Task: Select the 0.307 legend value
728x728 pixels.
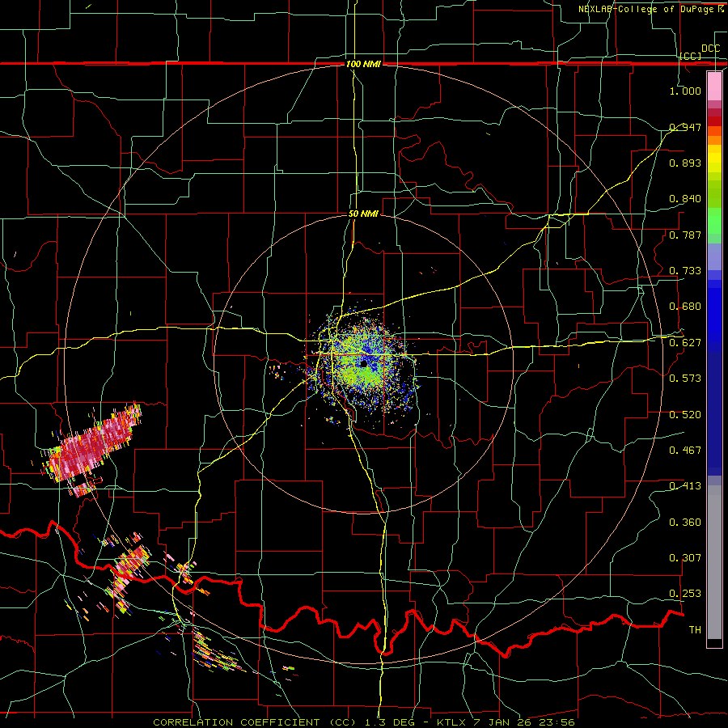Action: click(x=685, y=558)
